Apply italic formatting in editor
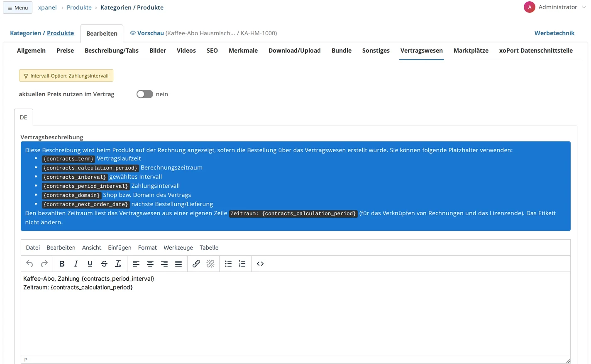 click(76, 264)
